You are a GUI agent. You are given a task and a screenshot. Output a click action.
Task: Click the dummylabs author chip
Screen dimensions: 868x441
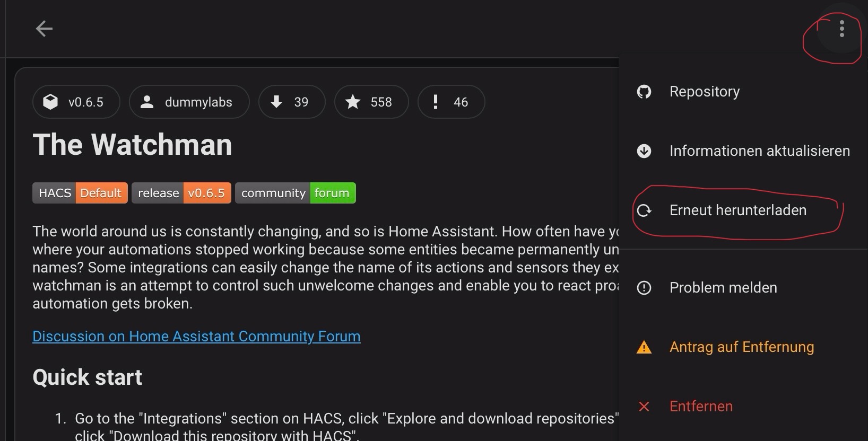(189, 102)
